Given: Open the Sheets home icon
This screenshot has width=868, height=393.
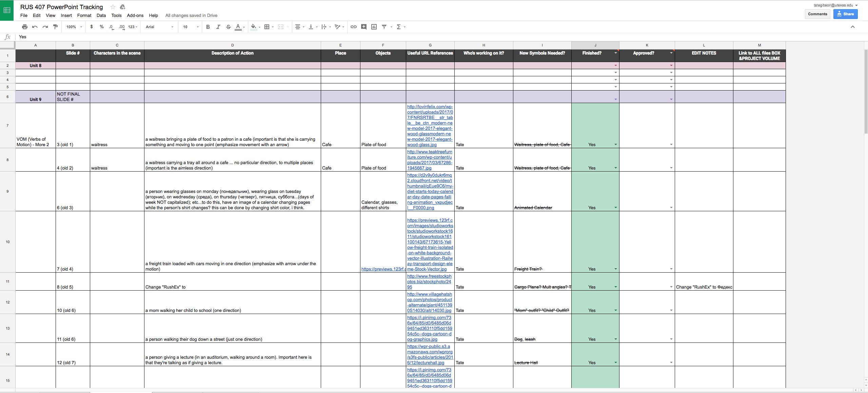Looking at the screenshot, I should click(x=7, y=10).
